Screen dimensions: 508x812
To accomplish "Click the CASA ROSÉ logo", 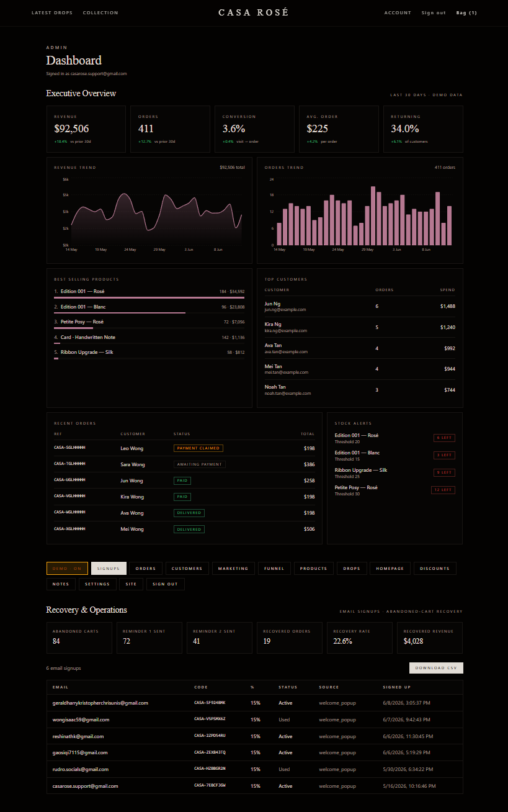I will pos(253,12).
